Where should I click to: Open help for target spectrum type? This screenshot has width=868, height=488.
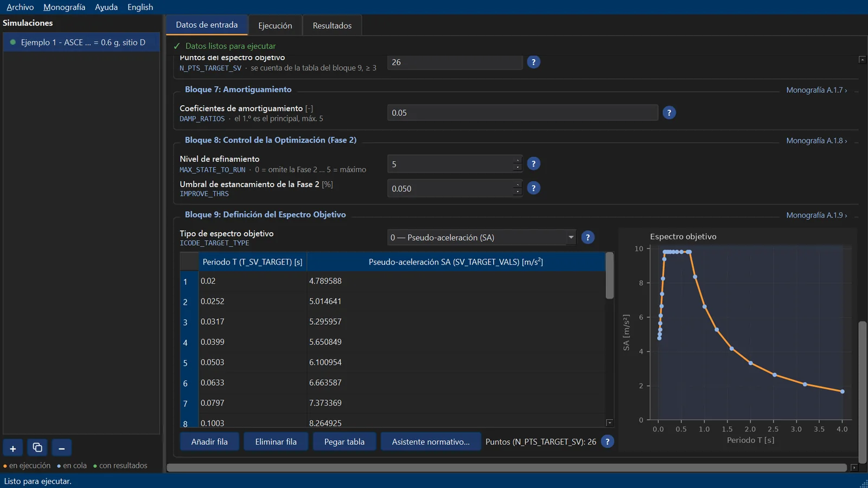click(x=588, y=237)
